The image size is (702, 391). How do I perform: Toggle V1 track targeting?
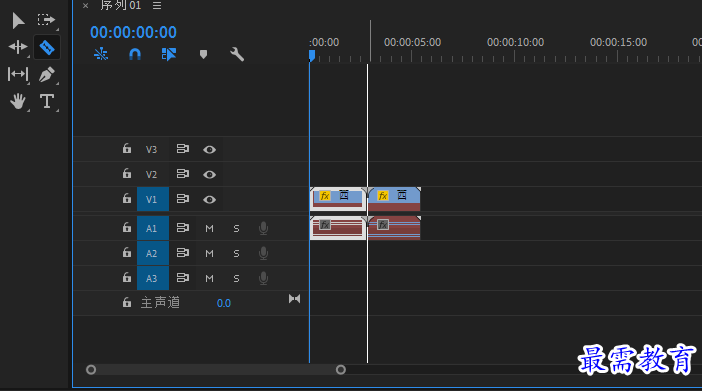click(x=153, y=199)
